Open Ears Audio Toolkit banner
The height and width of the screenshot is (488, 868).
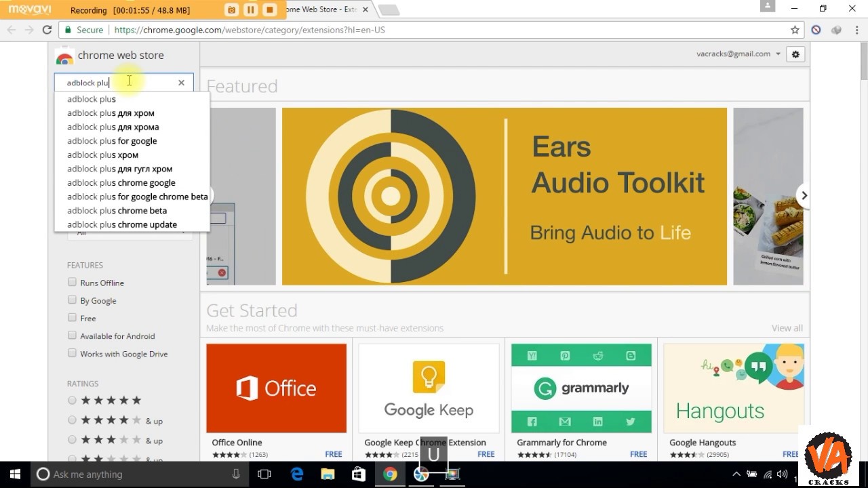click(504, 197)
